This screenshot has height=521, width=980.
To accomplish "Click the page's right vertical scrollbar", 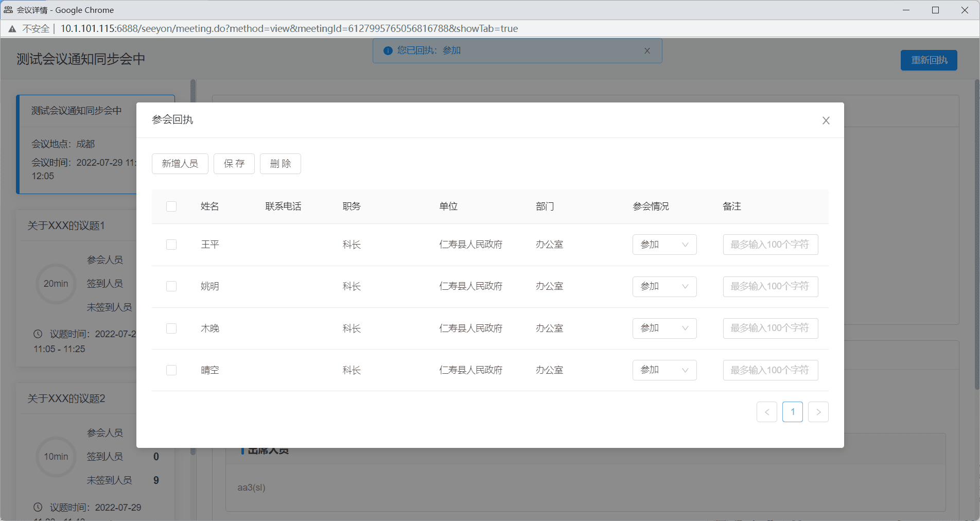I will click(976, 234).
